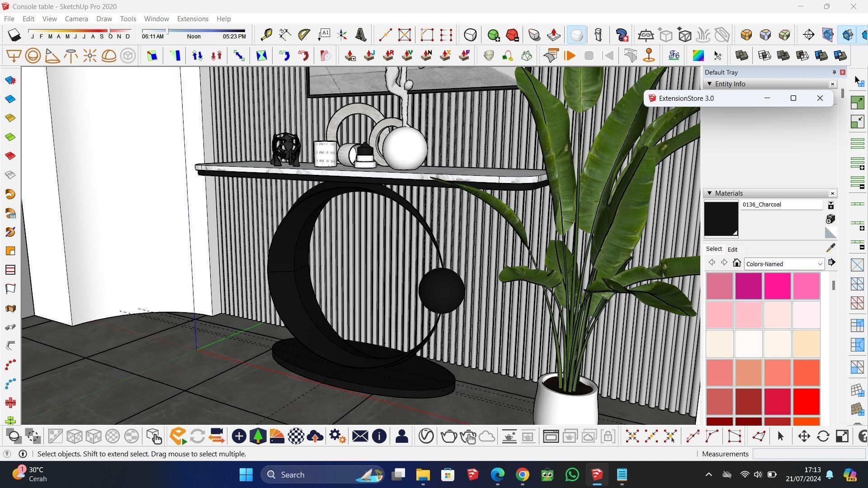Close the Entity Info panel
868x488 pixels.
832,84
